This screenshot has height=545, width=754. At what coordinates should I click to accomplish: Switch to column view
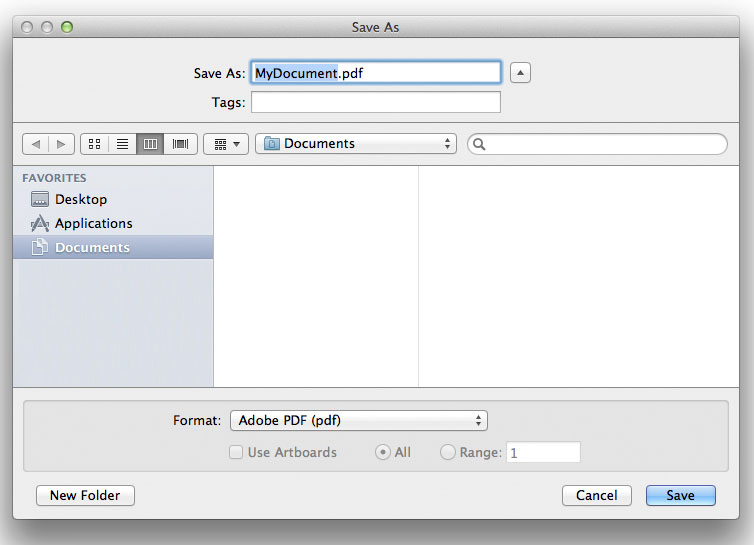(150, 144)
